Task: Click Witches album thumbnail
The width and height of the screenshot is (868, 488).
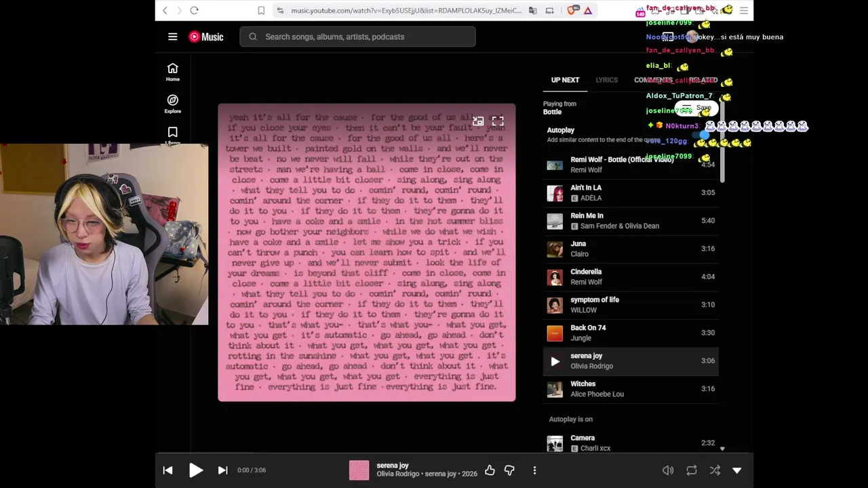Action: click(555, 389)
